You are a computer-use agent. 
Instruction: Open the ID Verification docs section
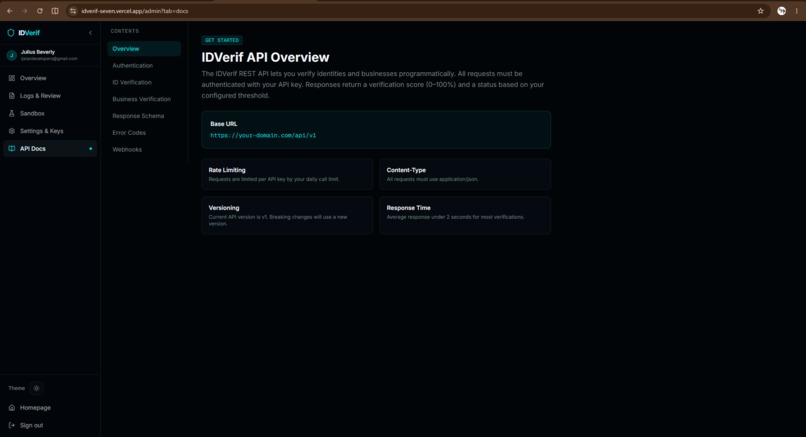click(144, 82)
